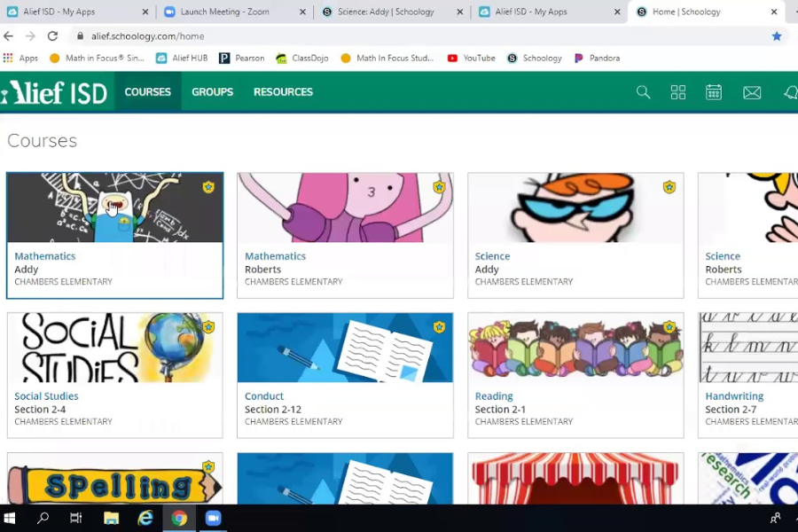This screenshot has height=532, width=798.
Task: Open the Mathematics Addy course link
Action: pyautogui.click(x=45, y=256)
